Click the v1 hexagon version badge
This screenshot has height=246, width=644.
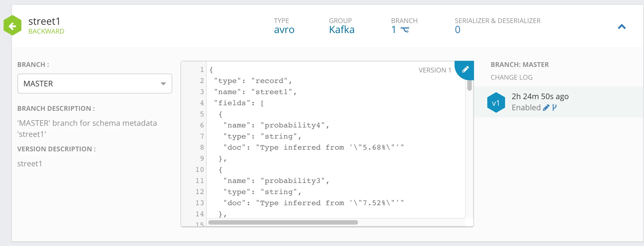click(496, 102)
